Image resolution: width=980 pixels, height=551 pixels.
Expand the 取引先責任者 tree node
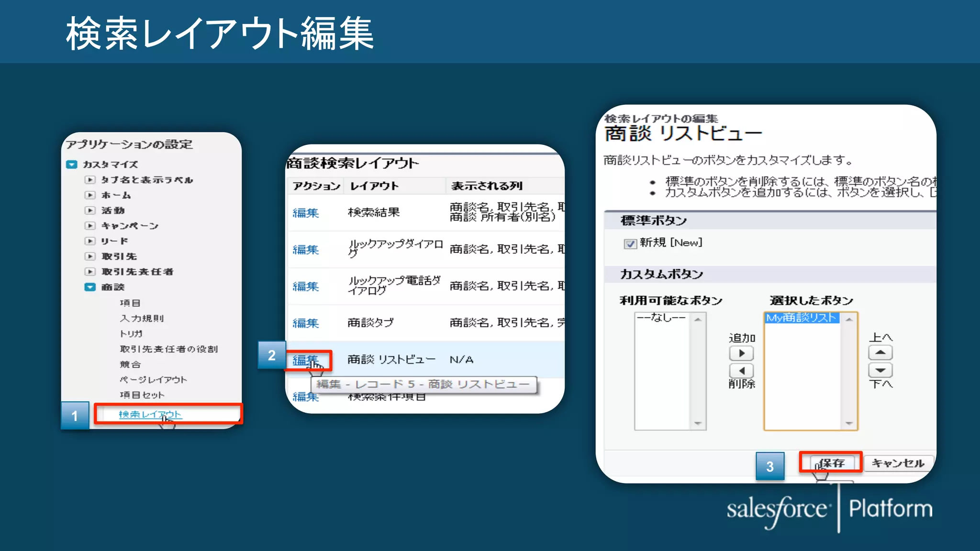pyautogui.click(x=90, y=272)
